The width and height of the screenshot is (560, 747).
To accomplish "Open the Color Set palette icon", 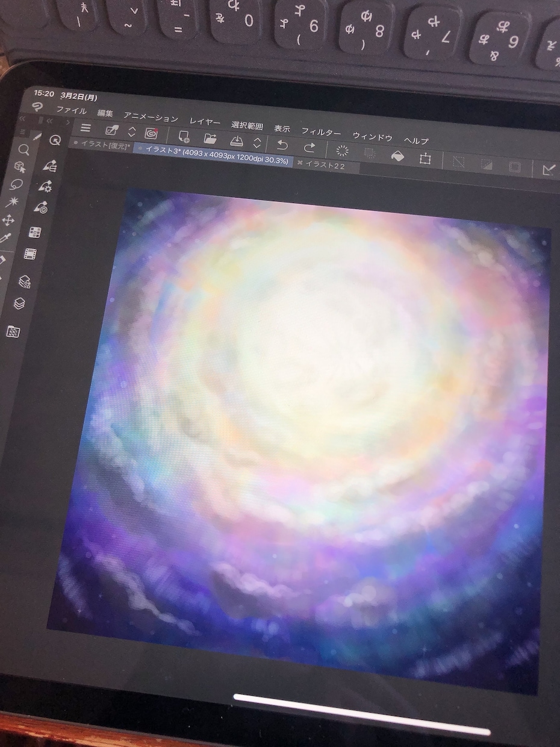I will (x=36, y=233).
